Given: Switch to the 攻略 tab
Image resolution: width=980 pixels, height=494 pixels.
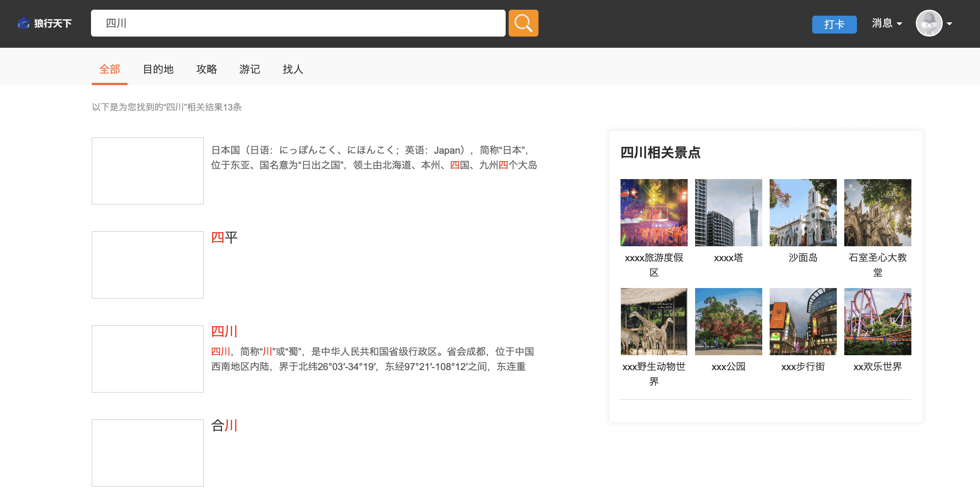Looking at the screenshot, I should point(206,69).
